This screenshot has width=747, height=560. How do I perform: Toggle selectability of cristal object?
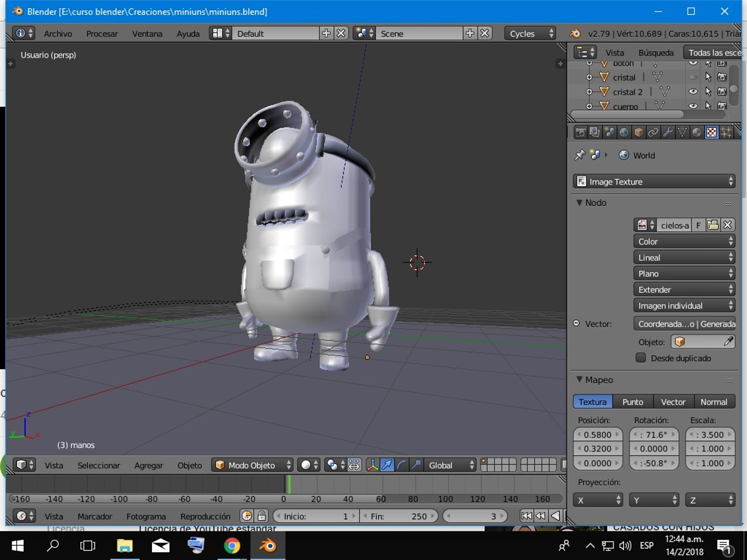708,77
